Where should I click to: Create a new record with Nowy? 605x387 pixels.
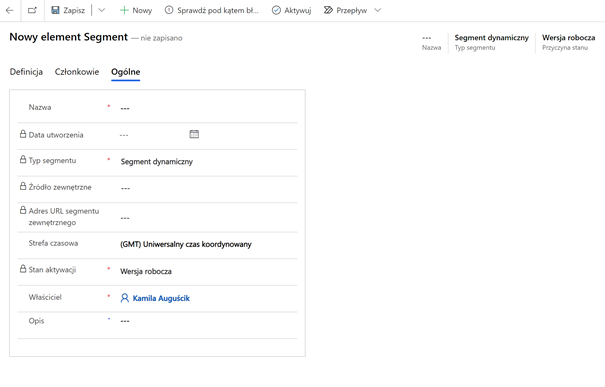[x=136, y=10]
